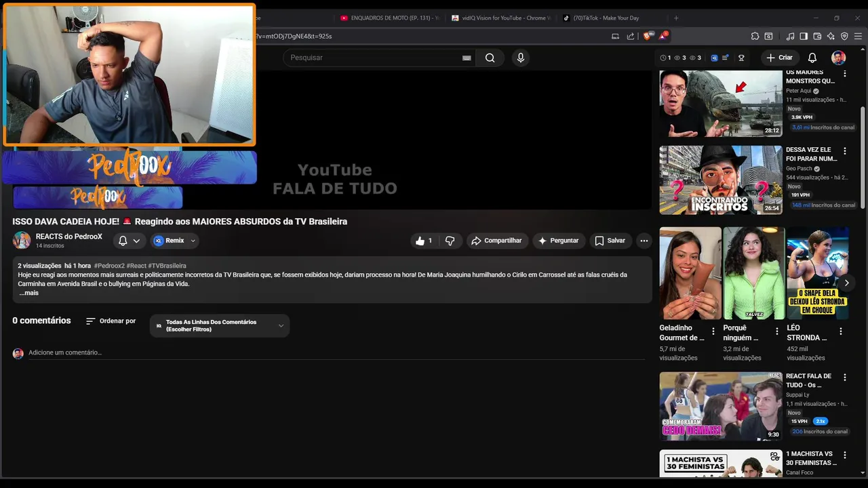Viewport: 868px width, 488px height.
Task: Open the comments filter dropdown
Action: 220,325
